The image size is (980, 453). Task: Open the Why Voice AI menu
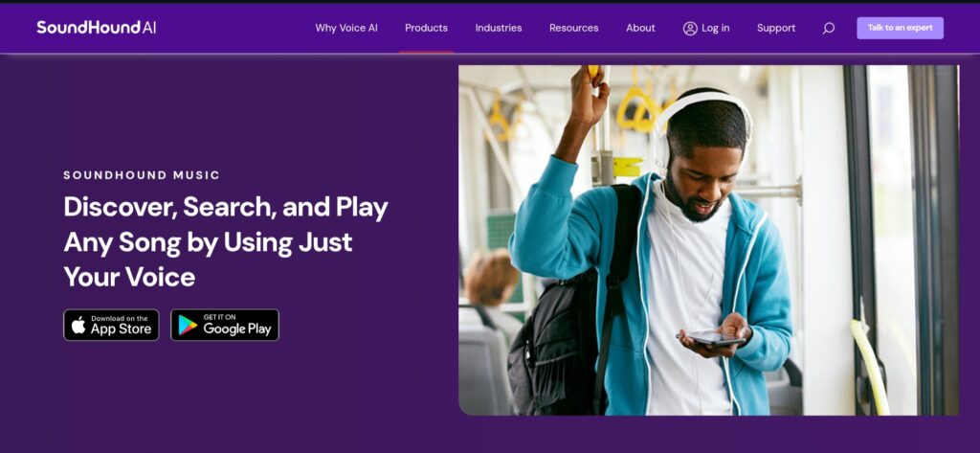point(346,28)
